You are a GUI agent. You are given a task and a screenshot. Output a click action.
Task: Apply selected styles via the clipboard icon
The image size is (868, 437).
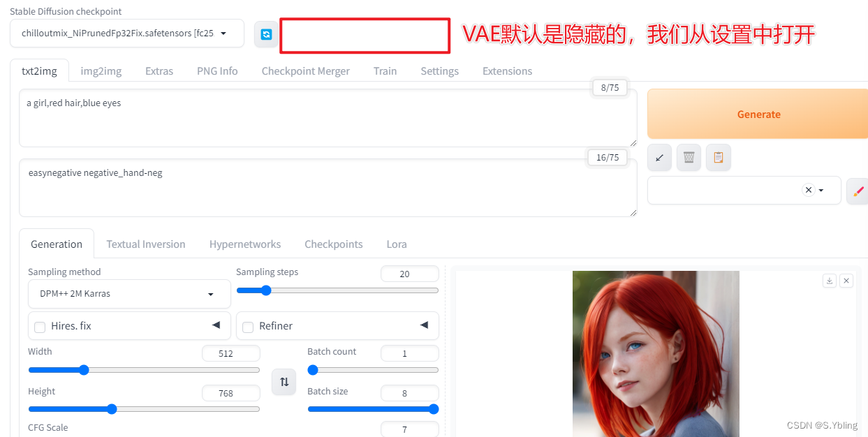(x=718, y=157)
